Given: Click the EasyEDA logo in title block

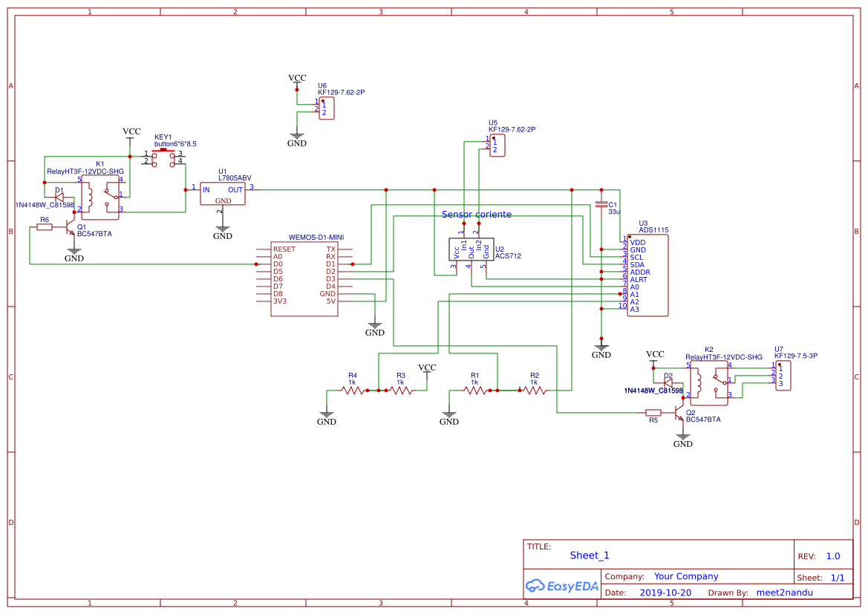Looking at the screenshot, I should point(561,586).
